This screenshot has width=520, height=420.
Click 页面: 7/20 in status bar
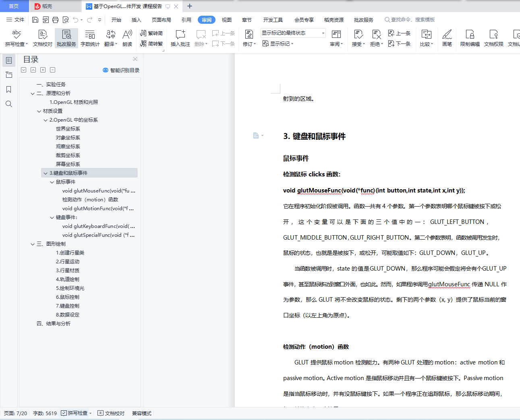tap(16, 413)
